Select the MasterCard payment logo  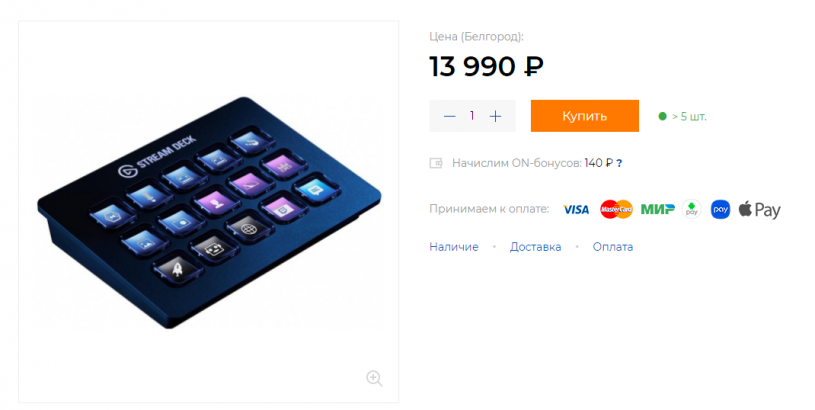click(616, 209)
